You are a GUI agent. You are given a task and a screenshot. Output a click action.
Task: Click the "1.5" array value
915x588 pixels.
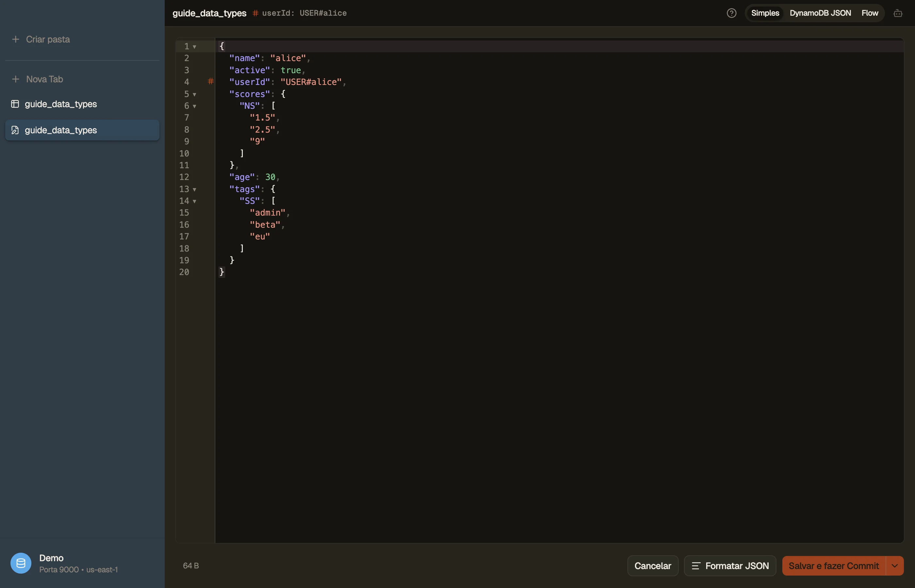[x=262, y=118]
